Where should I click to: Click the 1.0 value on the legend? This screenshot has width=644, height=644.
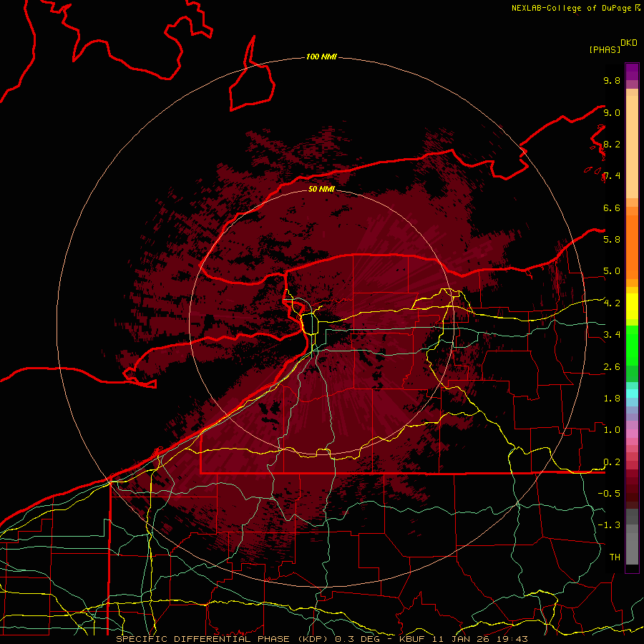(612, 430)
